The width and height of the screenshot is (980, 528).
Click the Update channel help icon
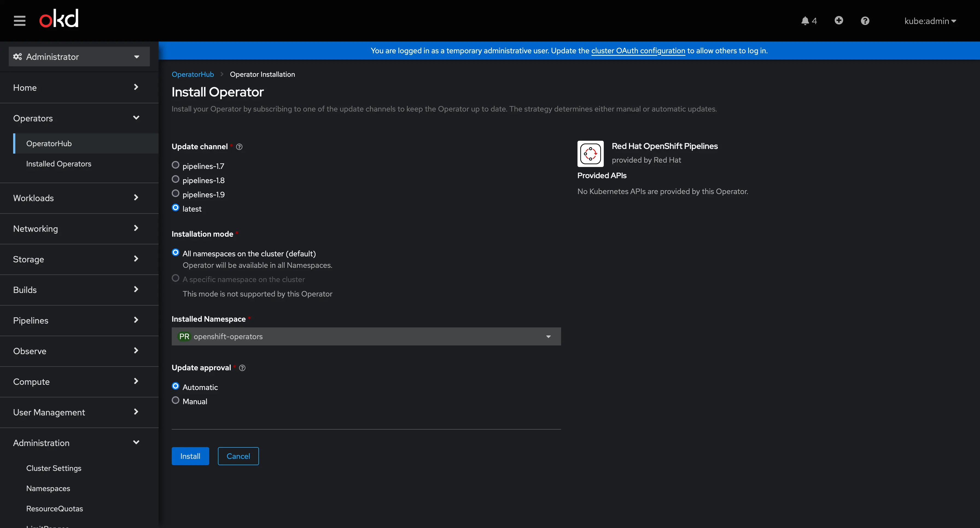coord(239,147)
